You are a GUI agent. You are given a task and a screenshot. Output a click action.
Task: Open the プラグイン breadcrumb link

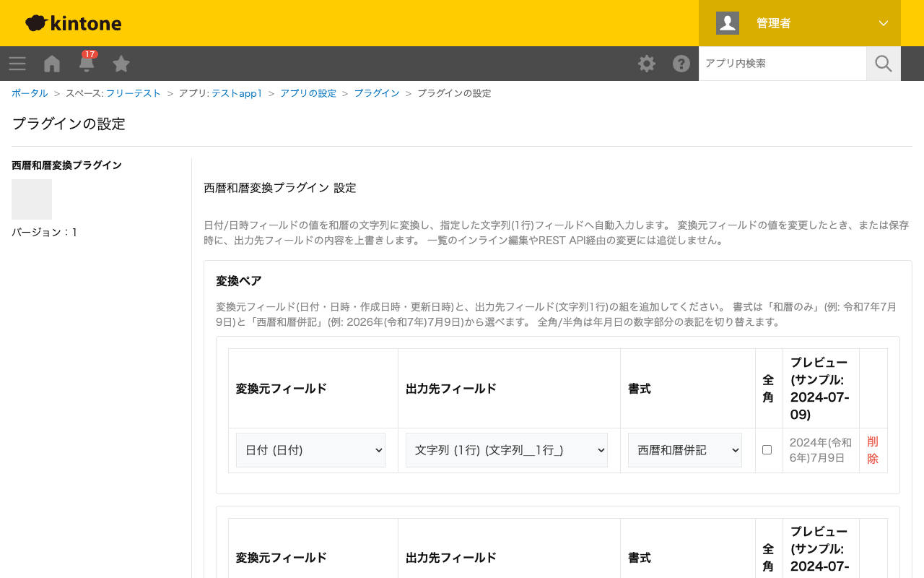pos(377,93)
